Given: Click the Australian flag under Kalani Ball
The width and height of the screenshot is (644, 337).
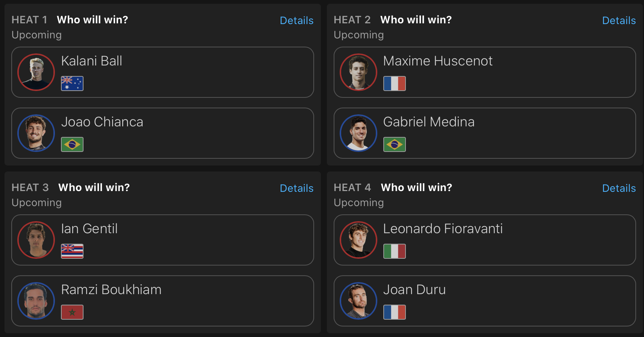Looking at the screenshot, I should click(72, 83).
